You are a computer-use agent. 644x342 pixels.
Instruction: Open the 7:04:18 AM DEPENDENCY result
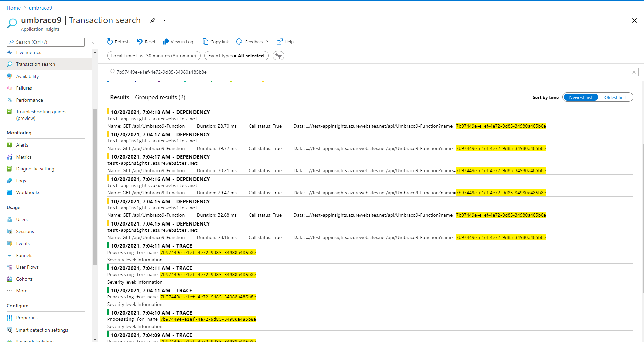[370, 119]
